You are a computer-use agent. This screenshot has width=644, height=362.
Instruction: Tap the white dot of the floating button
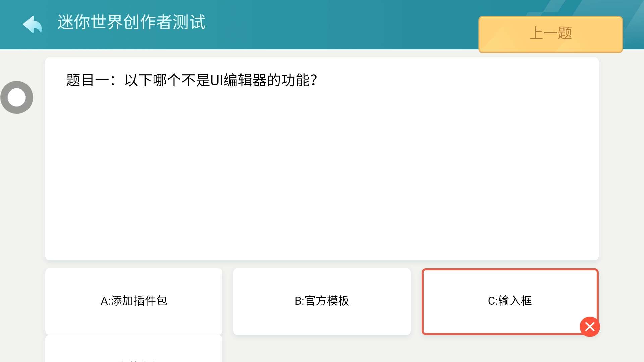(17, 98)
